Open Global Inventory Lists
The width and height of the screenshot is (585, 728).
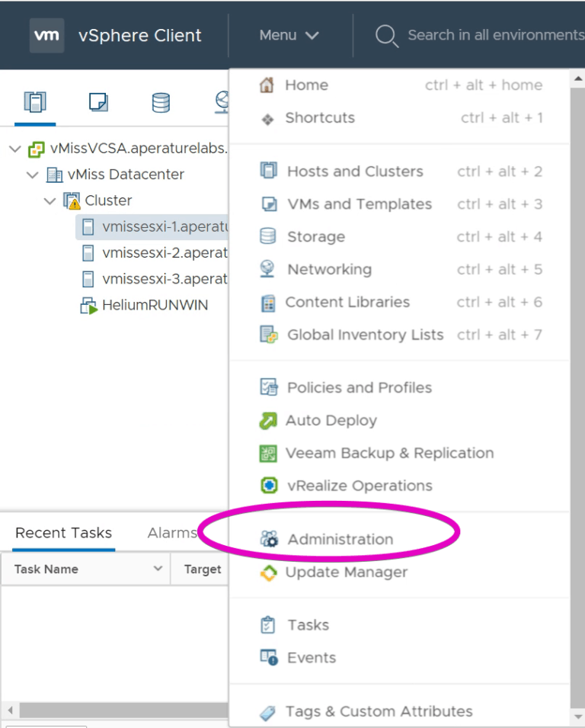coord(364,335)
